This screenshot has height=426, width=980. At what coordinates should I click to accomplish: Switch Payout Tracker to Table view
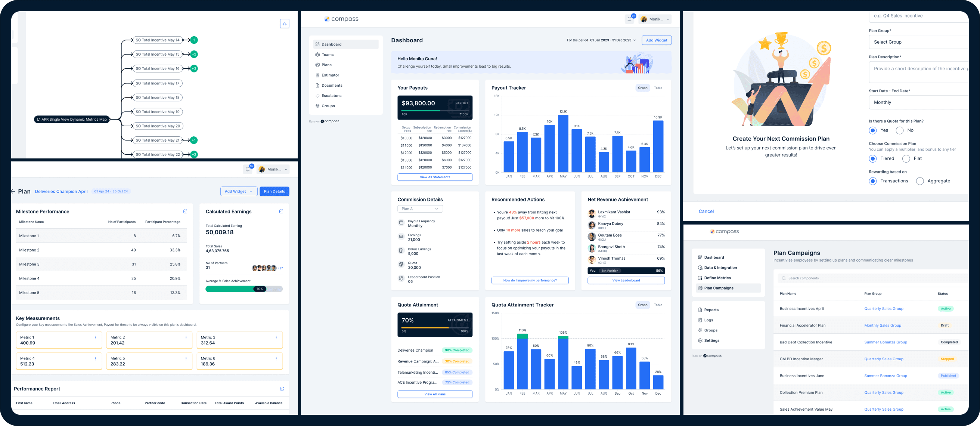click(658, 88)
